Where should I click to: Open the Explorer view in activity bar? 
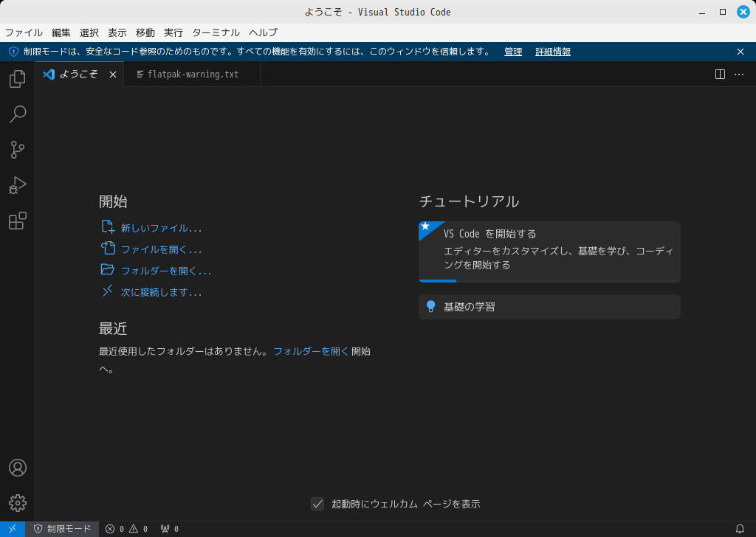pyautogui.click(x=18, y=78)
